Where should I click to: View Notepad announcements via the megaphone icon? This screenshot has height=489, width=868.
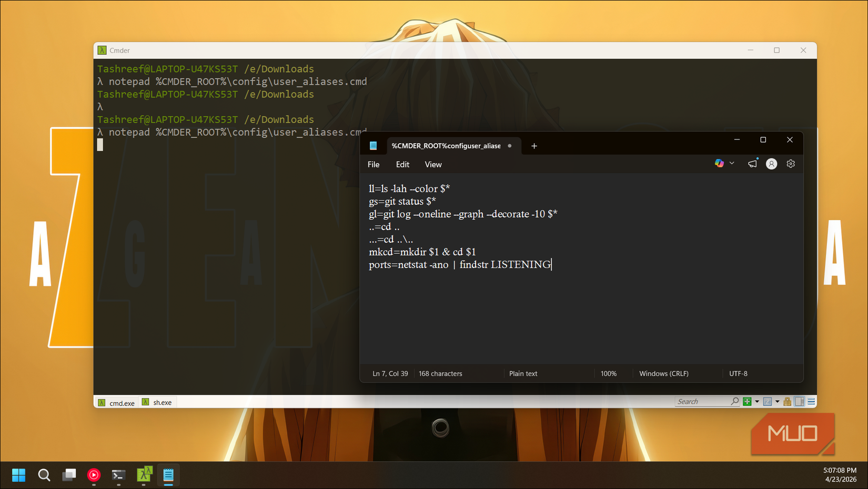click(752, 163)
